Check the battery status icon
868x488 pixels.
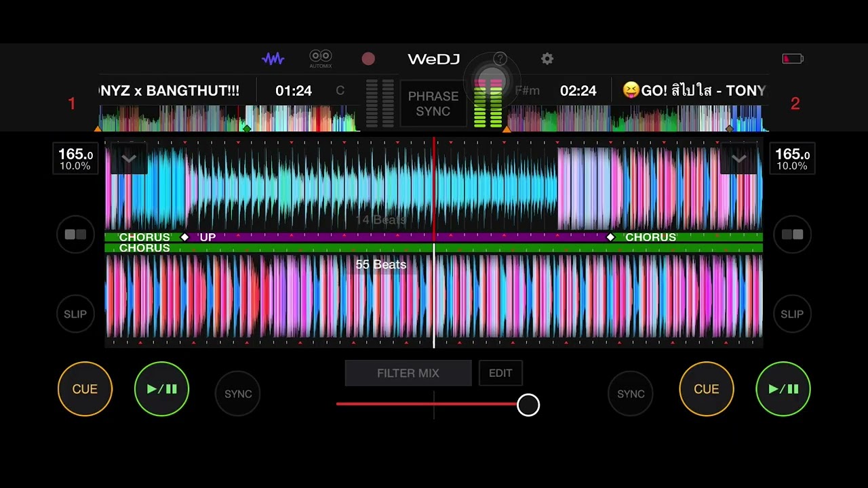[792, 59]
